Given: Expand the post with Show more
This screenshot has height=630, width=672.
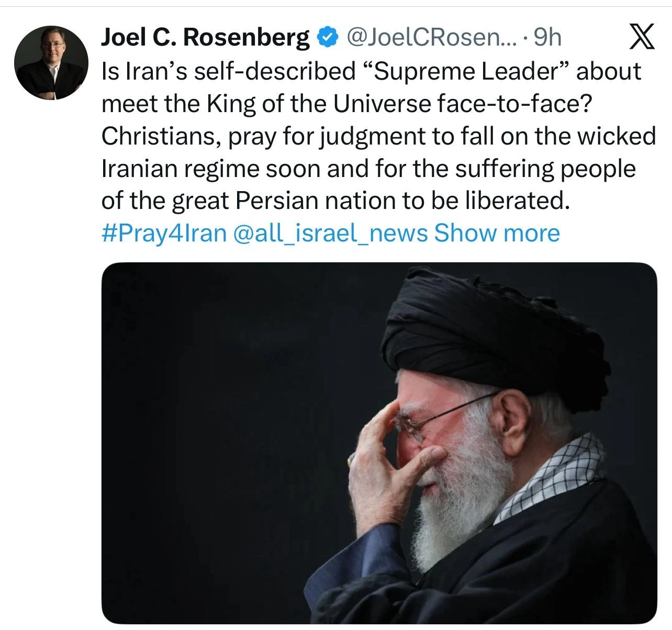Looking at the screenshot, I should pos(497,233).
